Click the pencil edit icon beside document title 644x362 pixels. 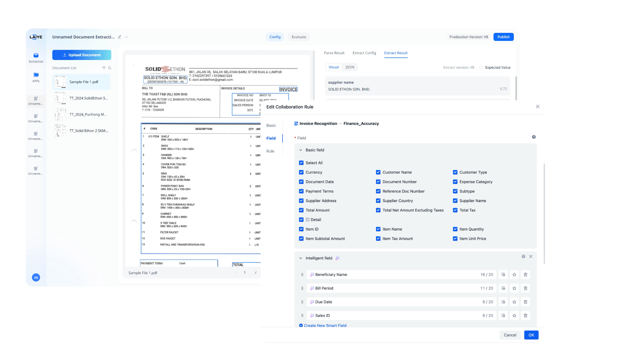tap(120, 37)
